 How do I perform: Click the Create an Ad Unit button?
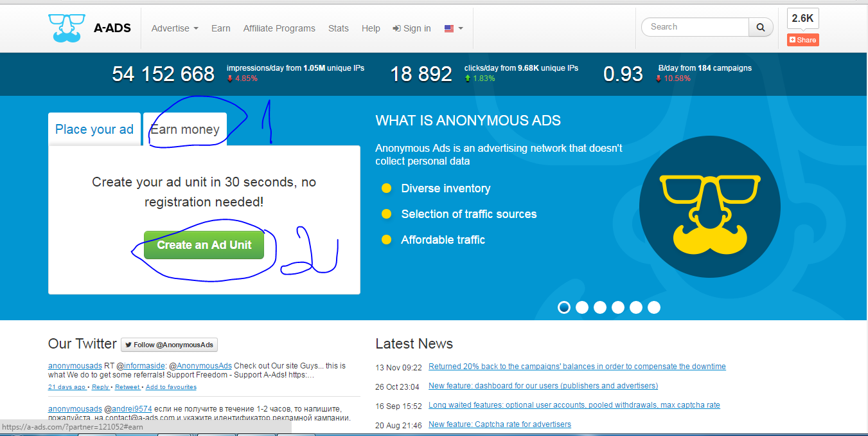(204, 245)
